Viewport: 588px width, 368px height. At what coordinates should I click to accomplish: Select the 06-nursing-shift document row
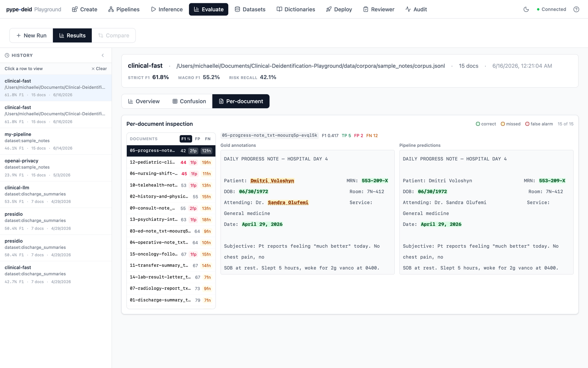coord(171,174)
